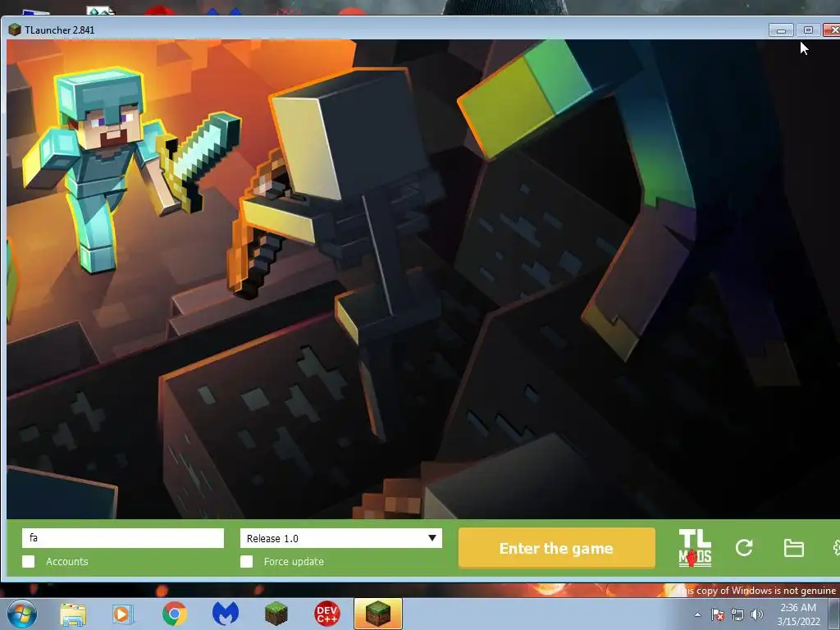Click the inactive Minecraft grass block taskbar icon
The height and width of the screenshot is (630, 840).
coord(276,614)
